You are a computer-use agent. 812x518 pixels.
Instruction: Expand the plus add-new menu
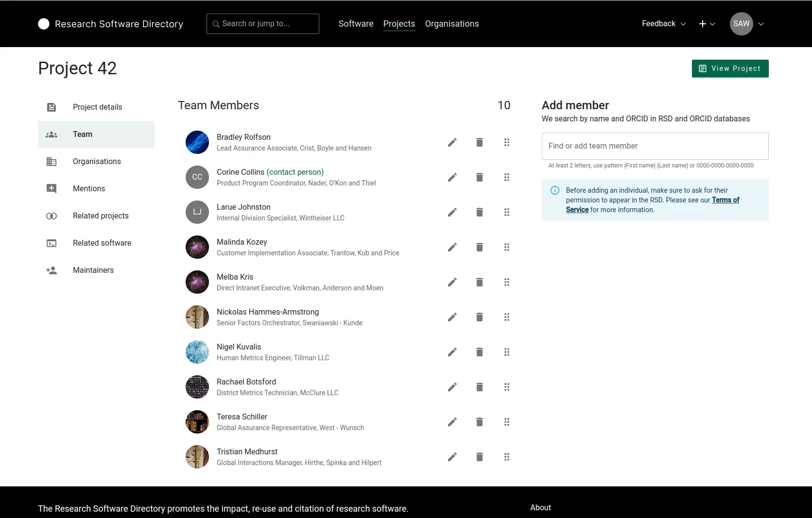point(707,24)
